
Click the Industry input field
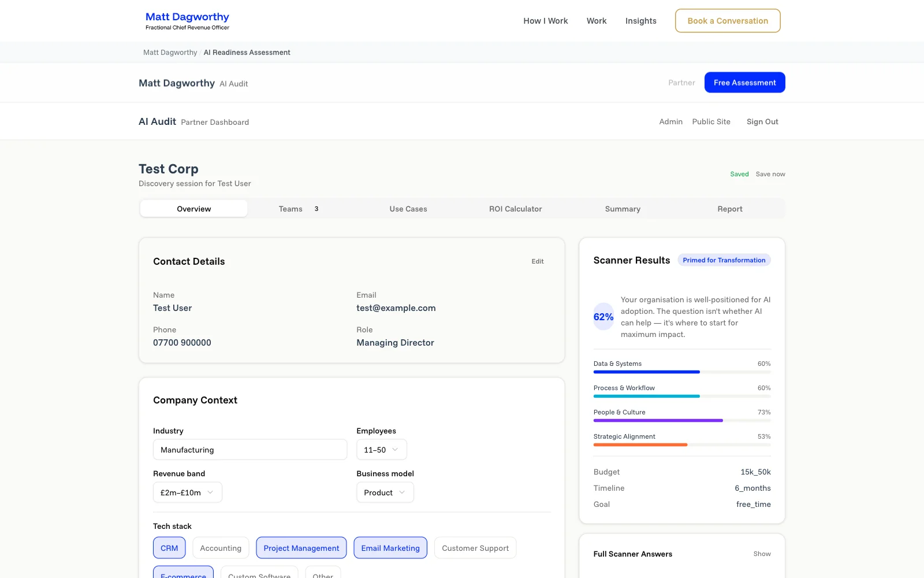click(x=249, y=449)
